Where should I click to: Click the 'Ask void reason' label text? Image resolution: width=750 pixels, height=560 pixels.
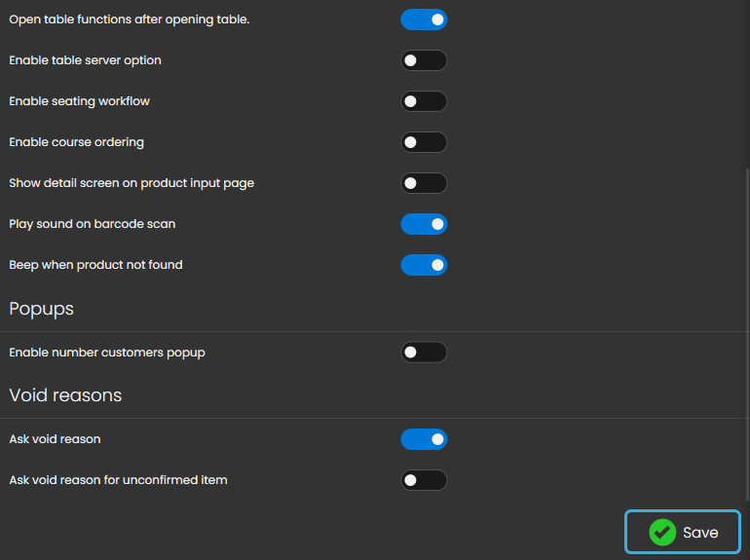click(x=55, y=439)
